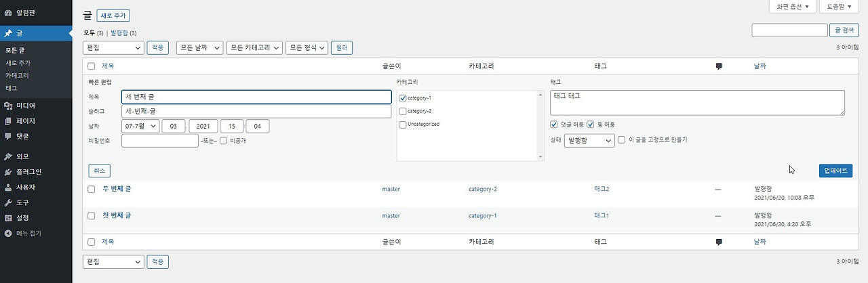The height and width of the screenshot is (283, 868).
Task: Click top 적용 apply button
Action: click(x=157, y=47)
